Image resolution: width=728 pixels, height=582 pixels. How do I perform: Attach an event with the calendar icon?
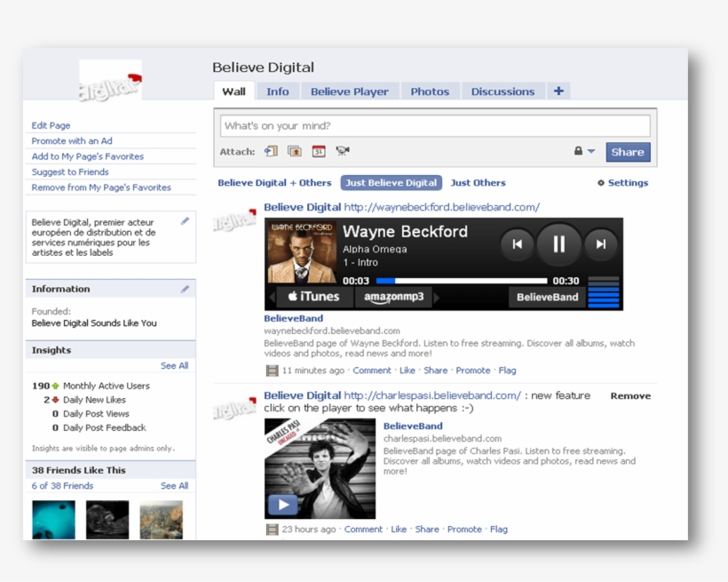point(319,151)
